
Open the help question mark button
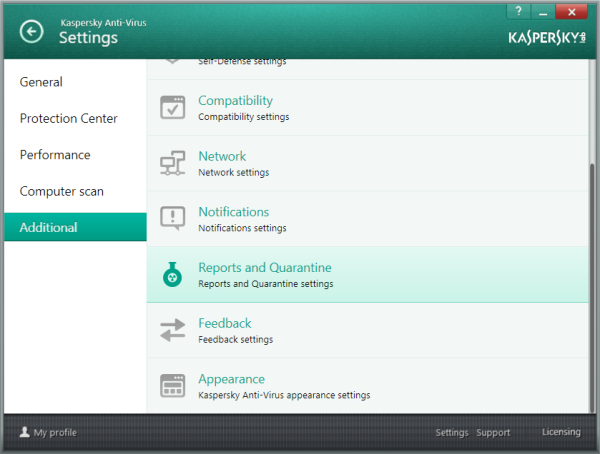click(x=519, y=11)
